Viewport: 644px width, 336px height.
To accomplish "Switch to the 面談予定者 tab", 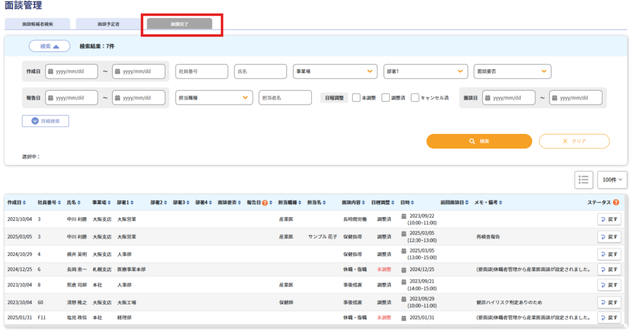I will click(108, 24).
